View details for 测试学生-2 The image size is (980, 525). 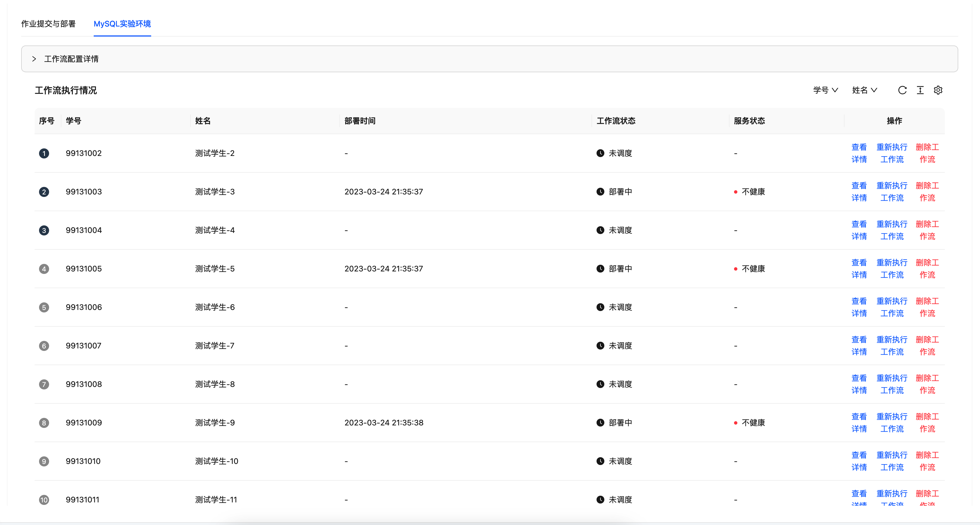point(859,153)
